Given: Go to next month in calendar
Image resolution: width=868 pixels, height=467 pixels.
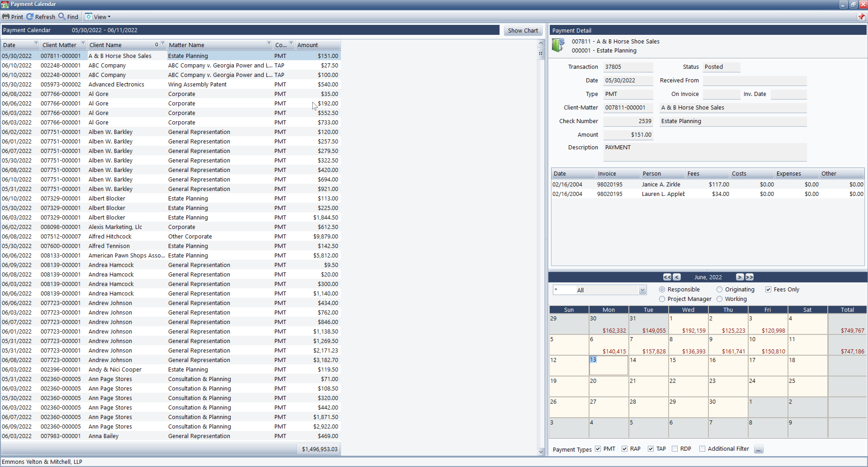Looking at the screenshot, I should pyautogui.click(x=740, y=277).
